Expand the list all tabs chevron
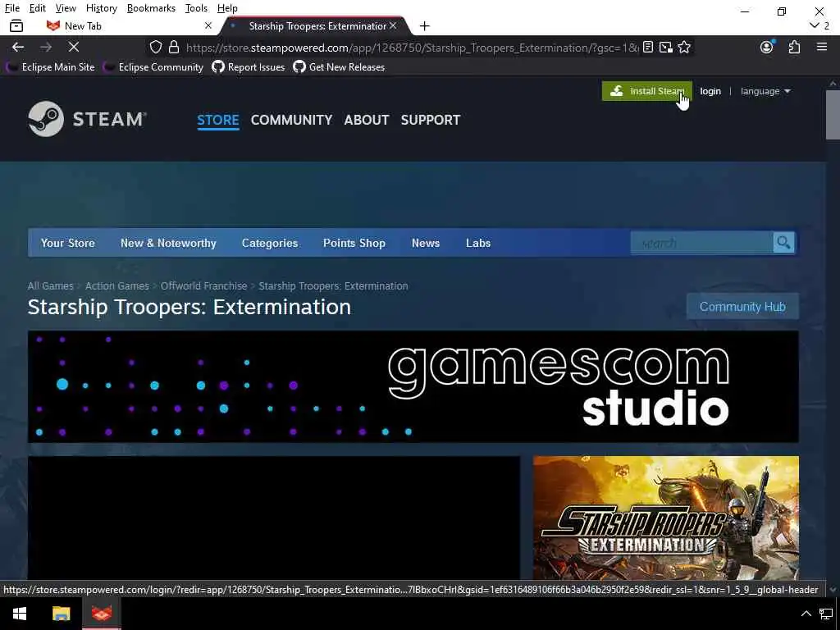 (815, 25)
